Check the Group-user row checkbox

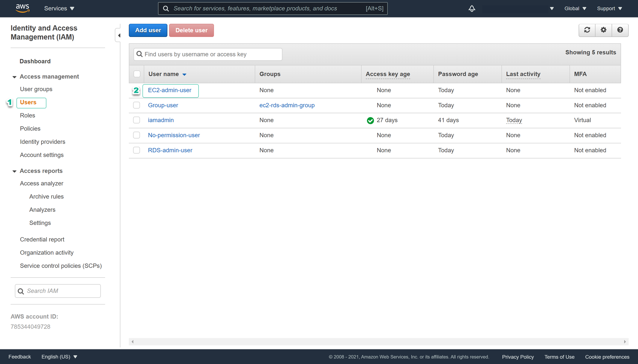click(x=137, y=105)
